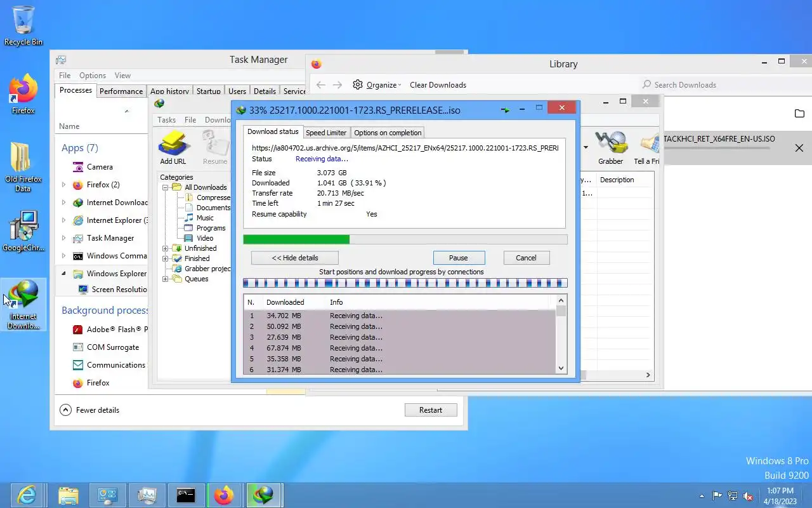The height and width of the screenshot is (508, 812).
Task: Click the Command Prompt taskbar icon
Action: pyautogui.click(x=186, y=495)
